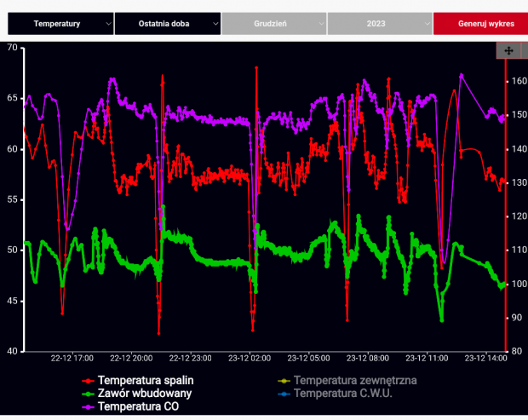Click the 160 value on right axis
Screen dimensions: 528x420
tap(519, 81)
